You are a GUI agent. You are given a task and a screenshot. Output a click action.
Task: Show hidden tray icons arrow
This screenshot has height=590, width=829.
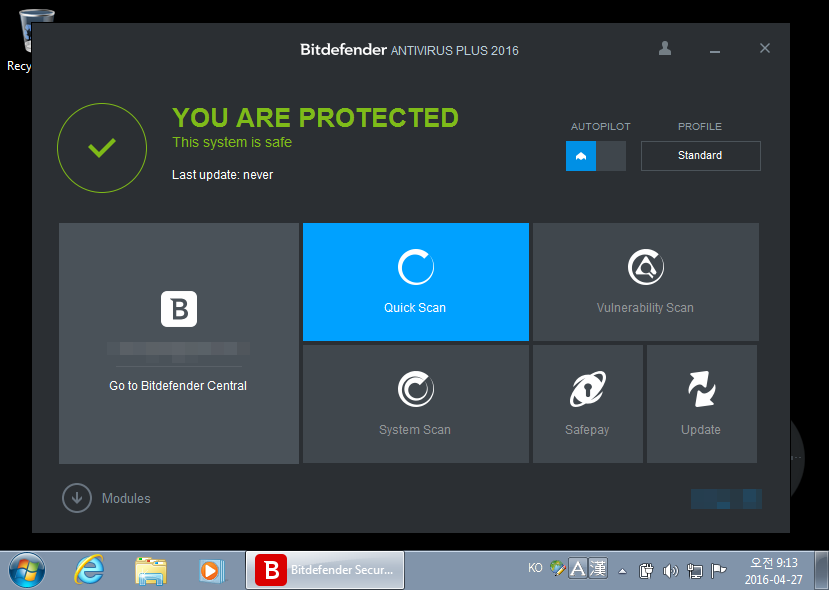click(x=623, y=571)
